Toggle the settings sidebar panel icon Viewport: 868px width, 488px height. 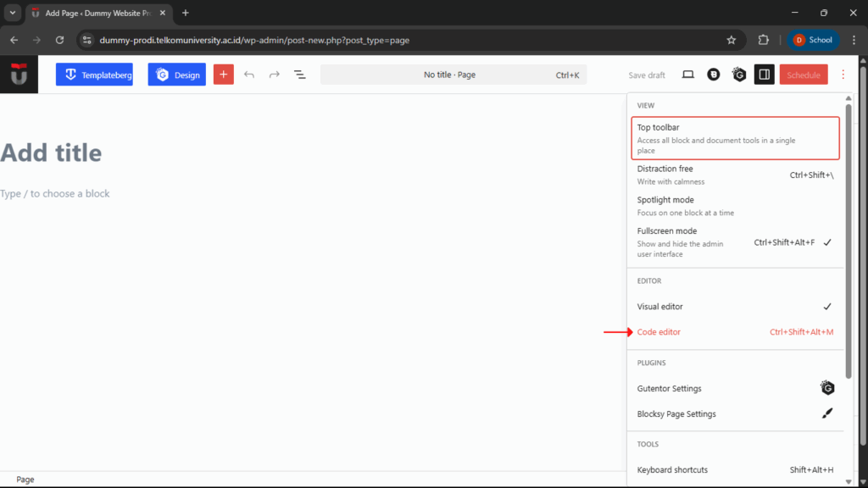[x=765, y=75]
